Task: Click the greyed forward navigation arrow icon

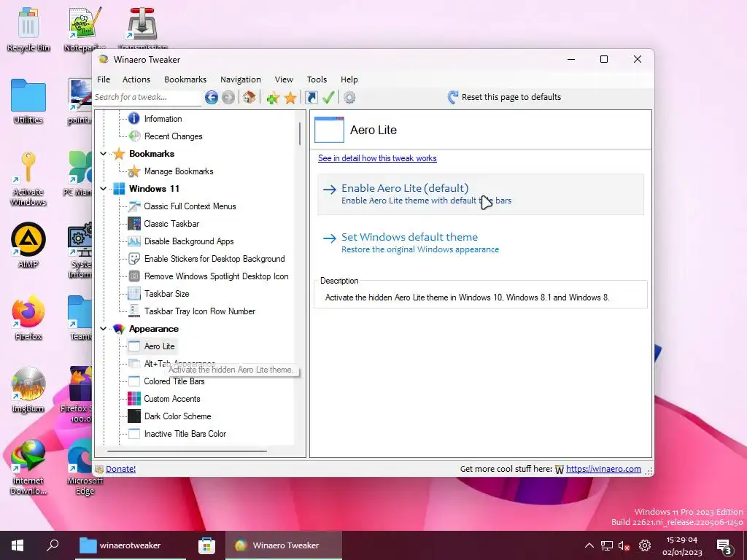Action: click(228, 98)
